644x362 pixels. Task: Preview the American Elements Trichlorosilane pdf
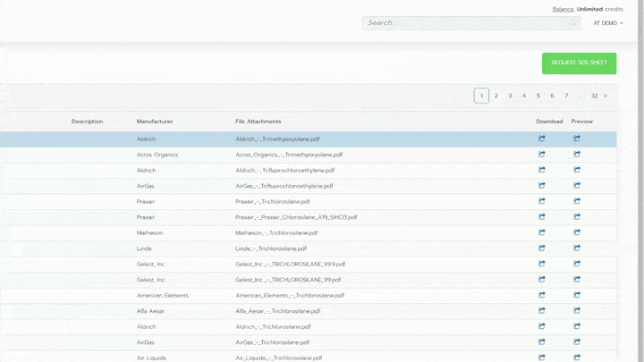577,295
